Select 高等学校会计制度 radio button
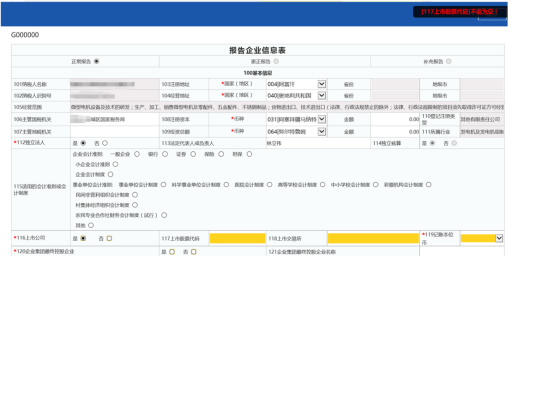Screen dimensions: 554x410 pyautogui.click(x=323, y=184)
